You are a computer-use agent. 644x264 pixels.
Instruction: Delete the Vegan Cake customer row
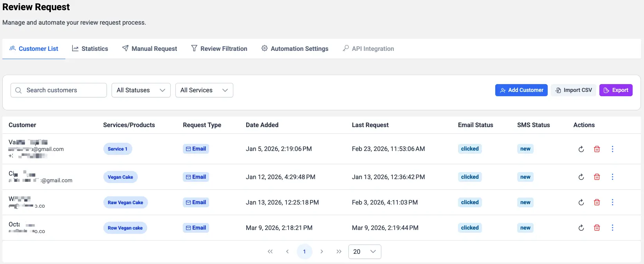click(x=597, y=177)
